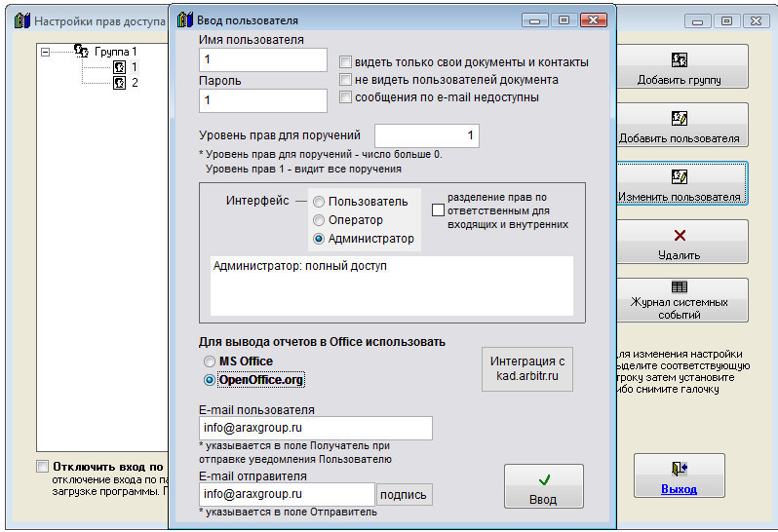This screenshot has width=778, height=532.
Task: Click the подпись button
Action: pos(404,495)
